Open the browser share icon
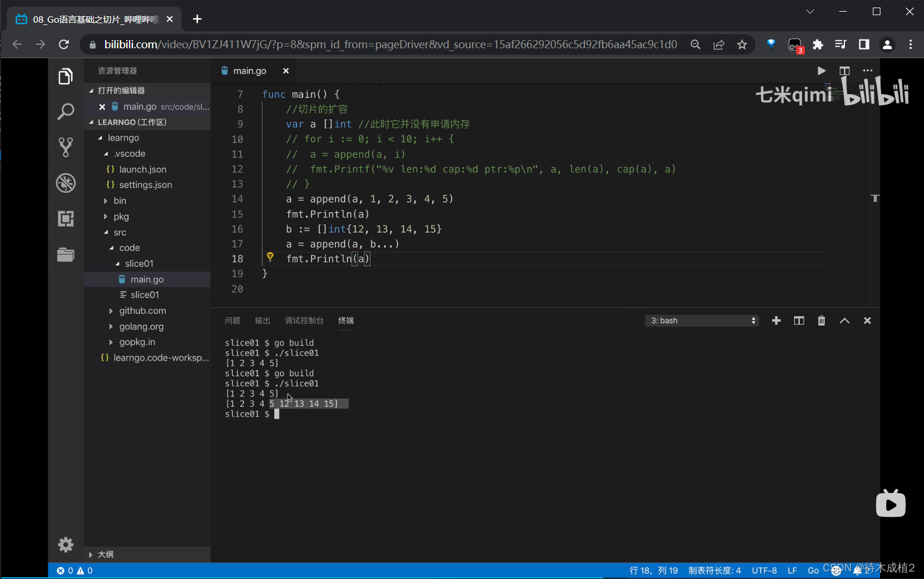The height and width of the screenshot is (579, 924). (x=719, y=45)
